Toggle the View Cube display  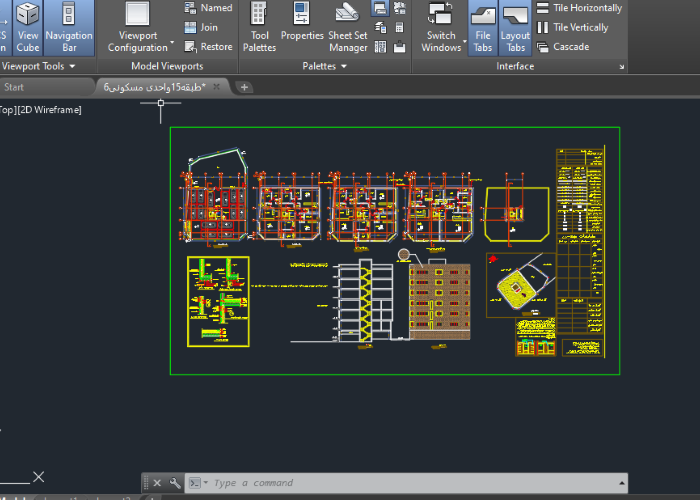click(x=28, y=28)
